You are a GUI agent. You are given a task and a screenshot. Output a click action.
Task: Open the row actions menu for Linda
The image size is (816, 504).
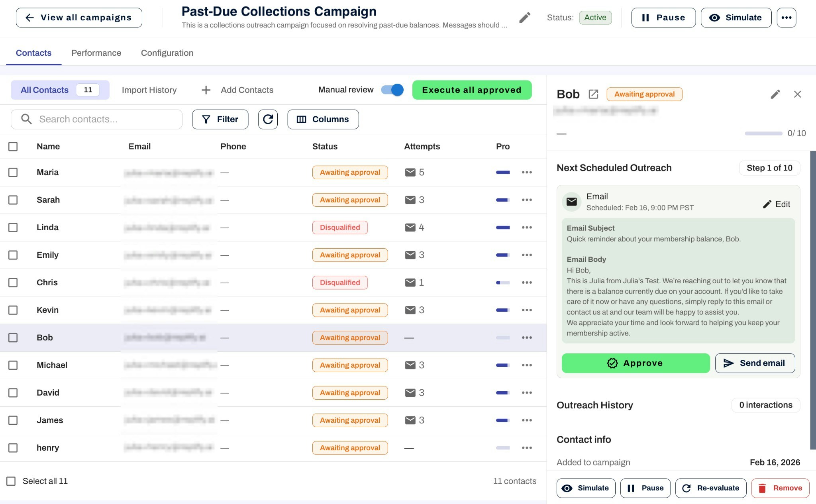(x=527, y=227)
